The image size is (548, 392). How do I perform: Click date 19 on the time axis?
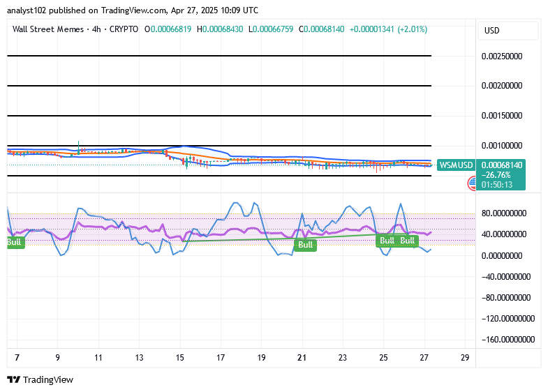click(261, 358)
